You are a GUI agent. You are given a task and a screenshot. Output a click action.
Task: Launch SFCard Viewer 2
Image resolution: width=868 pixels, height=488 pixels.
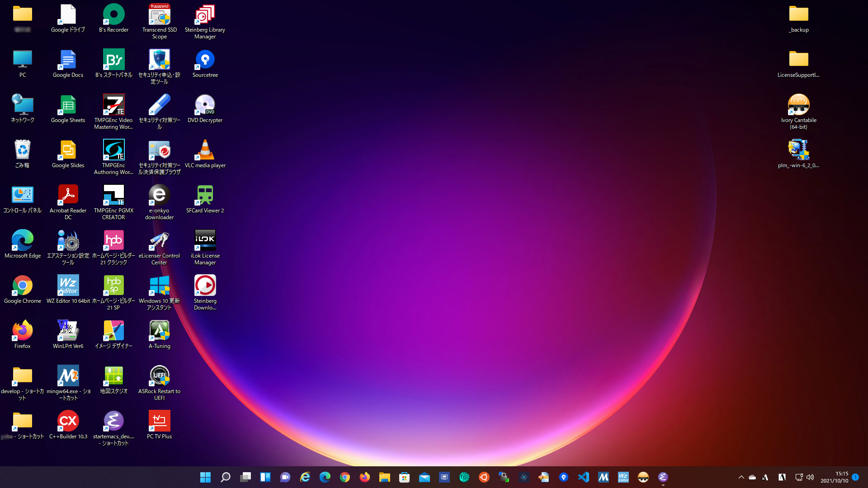[x=205, y=199]
